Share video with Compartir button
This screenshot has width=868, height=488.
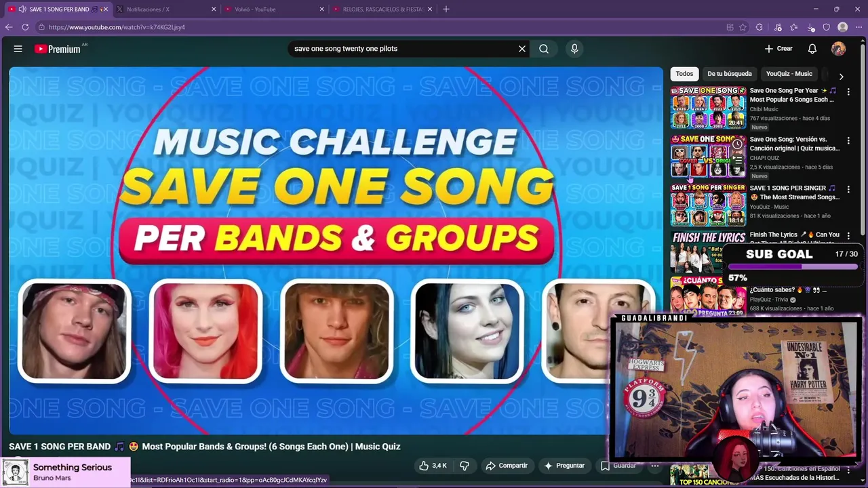point(507,466)
